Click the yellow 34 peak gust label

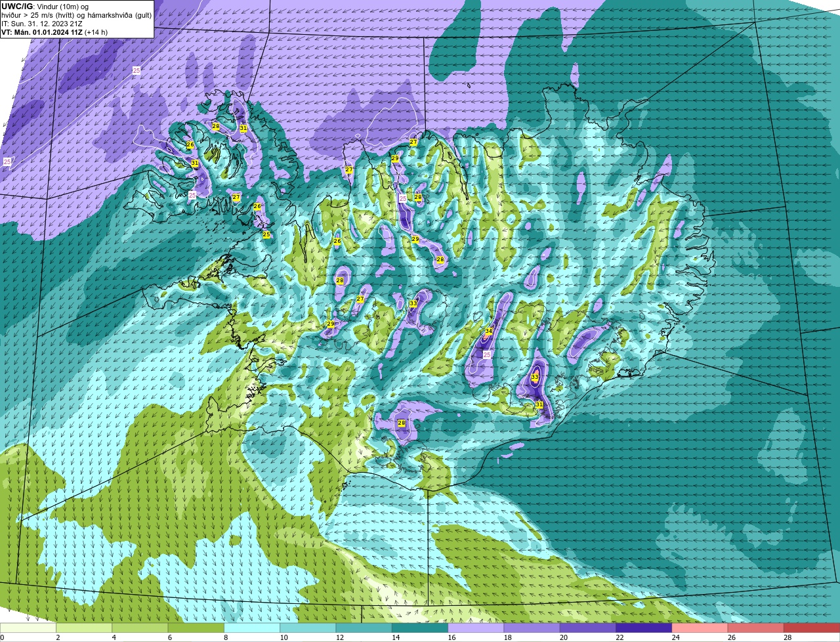(488, 331)
